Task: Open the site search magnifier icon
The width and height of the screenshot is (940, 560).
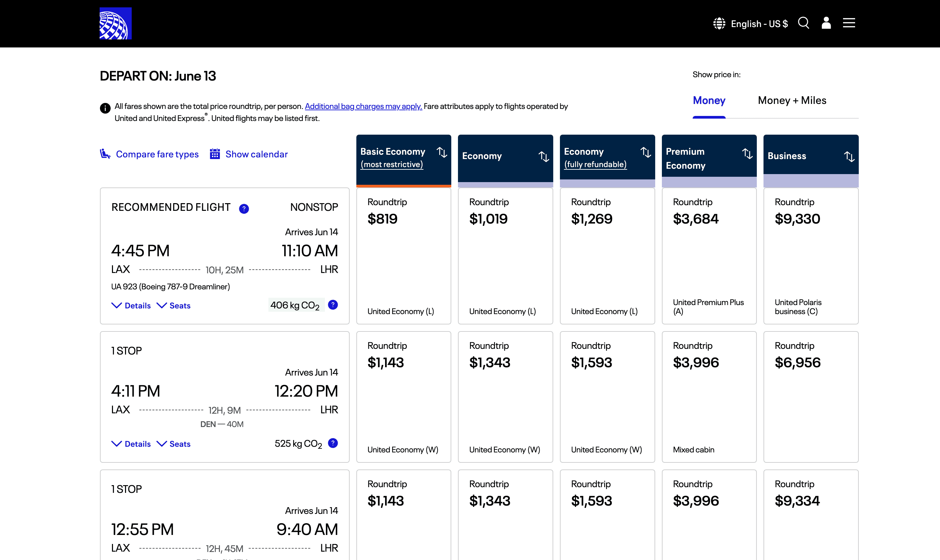Action: (x=803, y=23)
